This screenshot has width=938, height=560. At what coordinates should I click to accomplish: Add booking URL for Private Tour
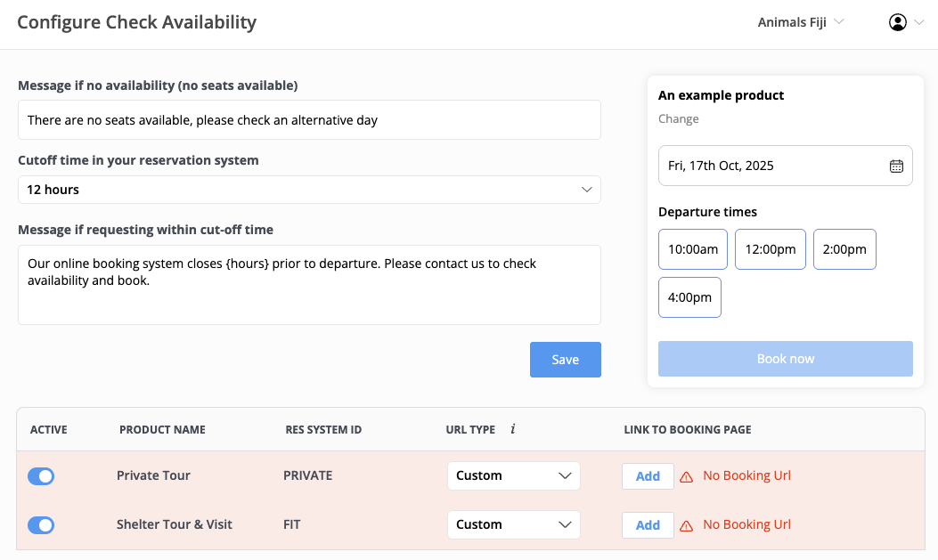point(648,476)
